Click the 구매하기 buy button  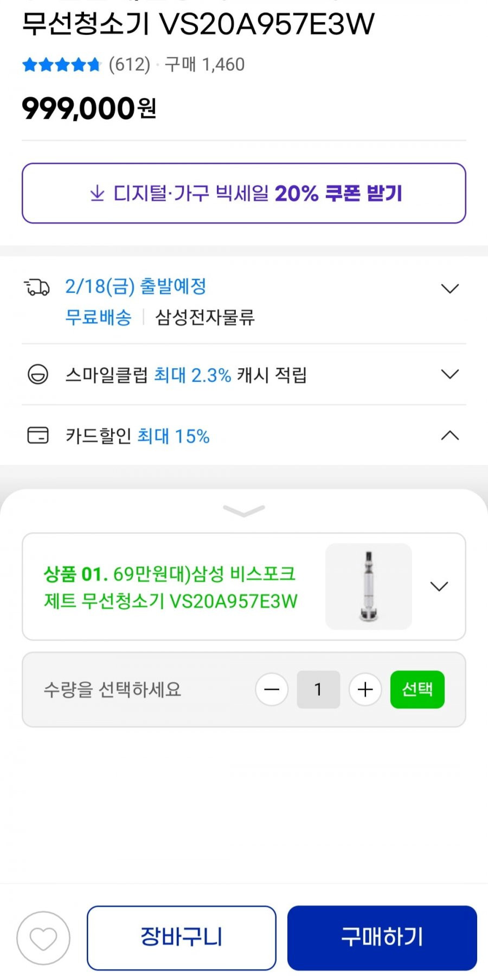382,938
